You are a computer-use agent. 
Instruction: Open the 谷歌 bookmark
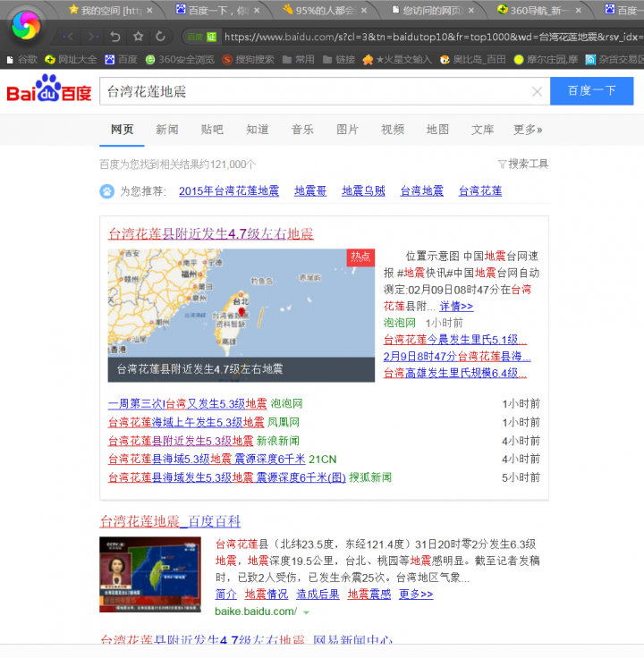click(22, 60)
